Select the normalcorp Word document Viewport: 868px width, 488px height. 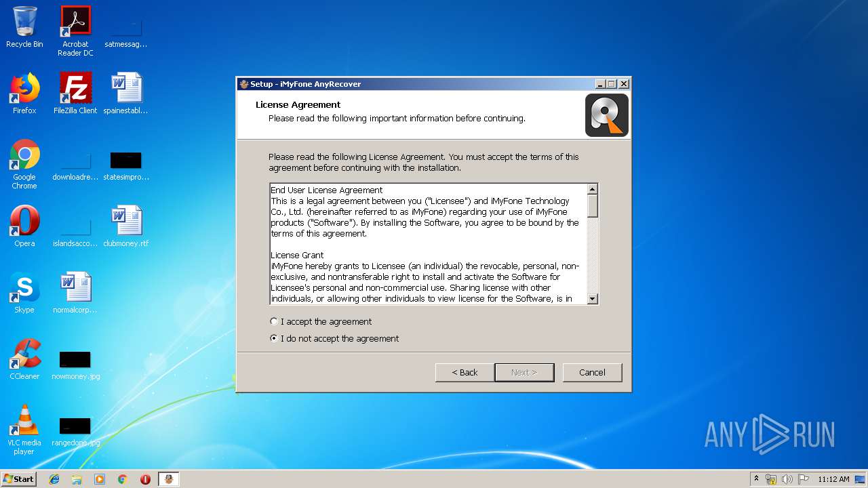[75, 293]
